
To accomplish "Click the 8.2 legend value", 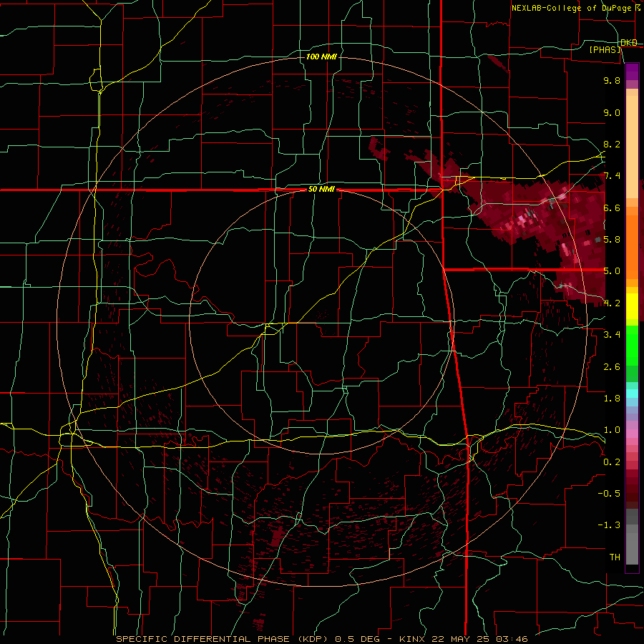I will 612,144.
